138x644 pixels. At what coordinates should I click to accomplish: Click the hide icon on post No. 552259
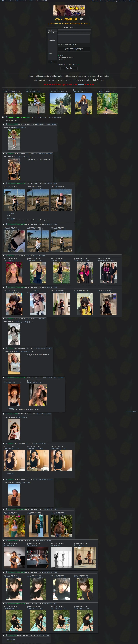tap(7, 509)
